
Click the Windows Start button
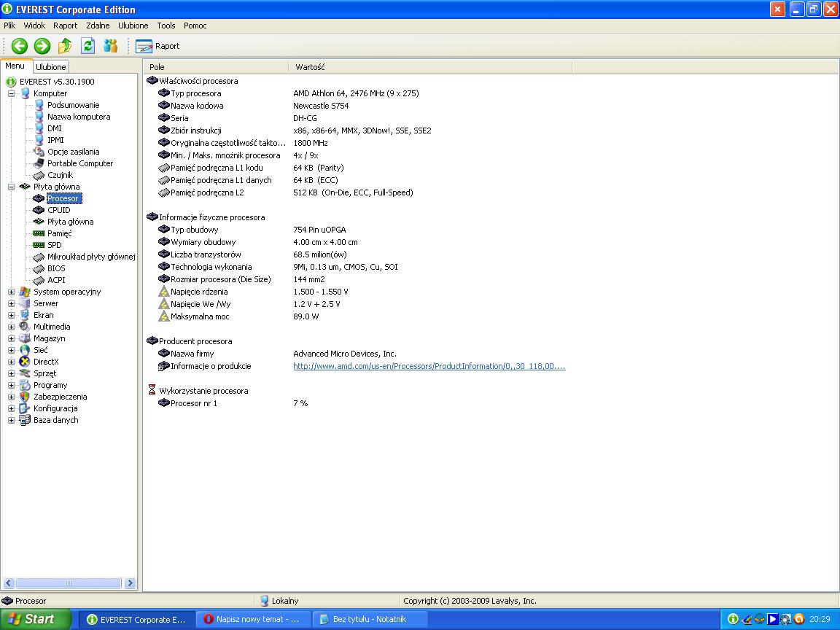pos(35,619)
